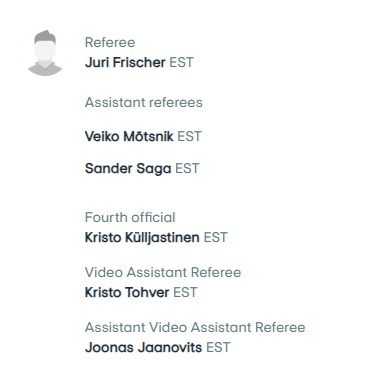Click the Video Assistant Referee heading

(x=163, y=272)
